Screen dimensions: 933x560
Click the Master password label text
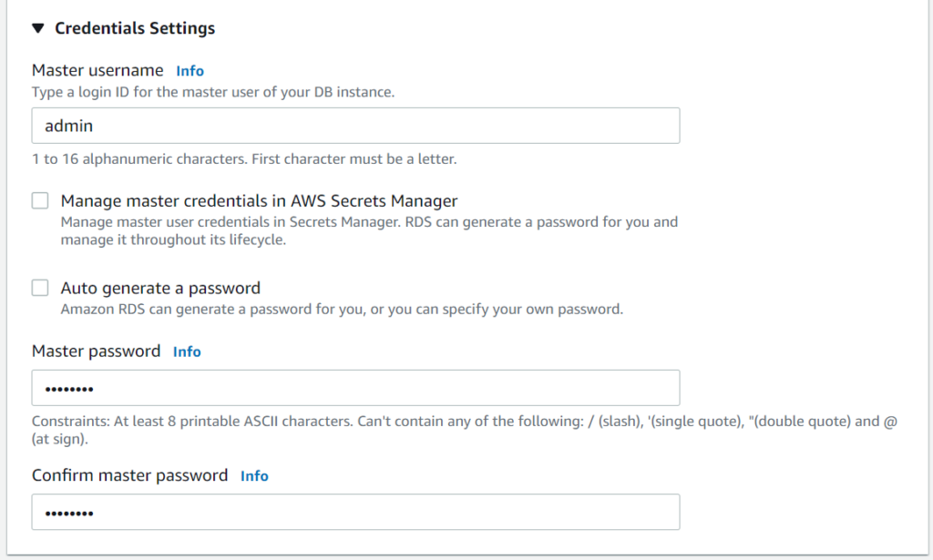(96, 351)
